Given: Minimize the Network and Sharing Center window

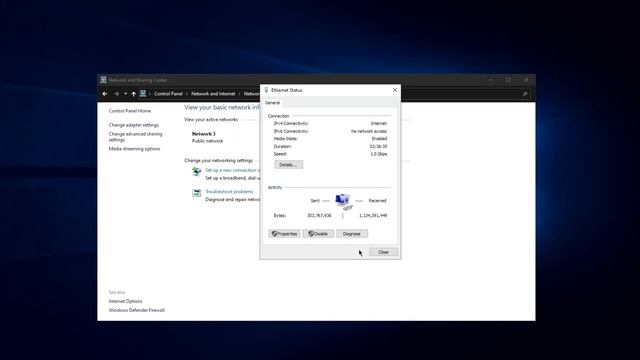Looking at the screenshot, I should [491, 80].
